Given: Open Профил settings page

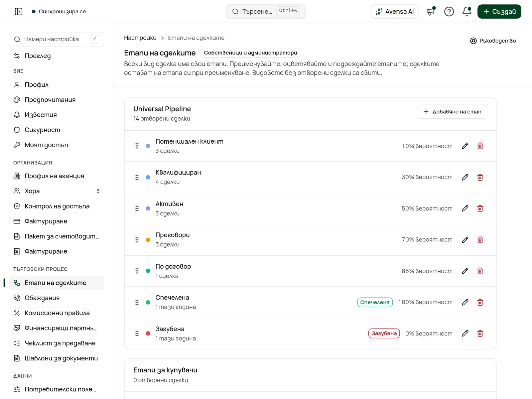Looking at the screenshot, I should coord(57,85).
